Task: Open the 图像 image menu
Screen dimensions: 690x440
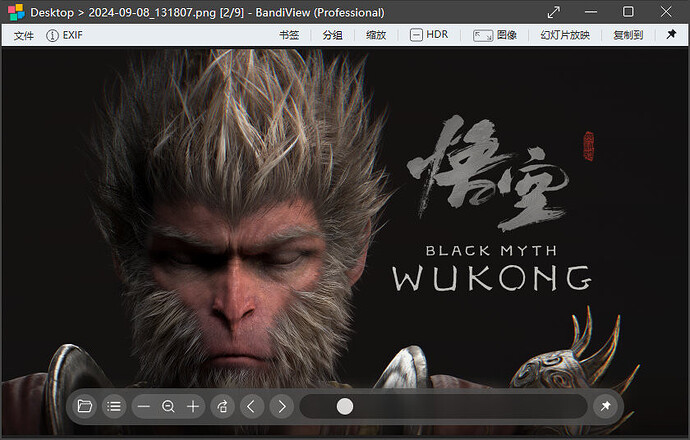Action: pos(495,34)
